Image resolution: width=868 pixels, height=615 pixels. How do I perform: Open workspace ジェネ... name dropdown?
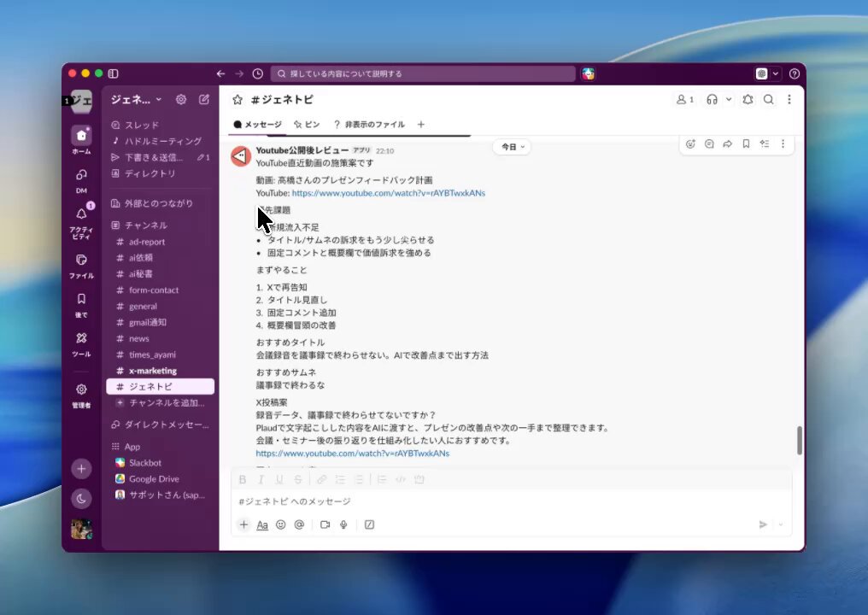tap(136, 100)
